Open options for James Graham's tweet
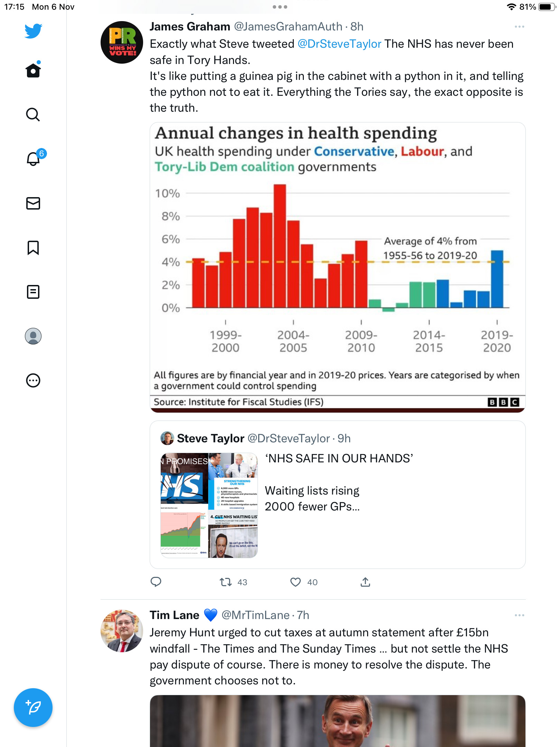This screenshot has width=560, height=747. click(519, 27)
